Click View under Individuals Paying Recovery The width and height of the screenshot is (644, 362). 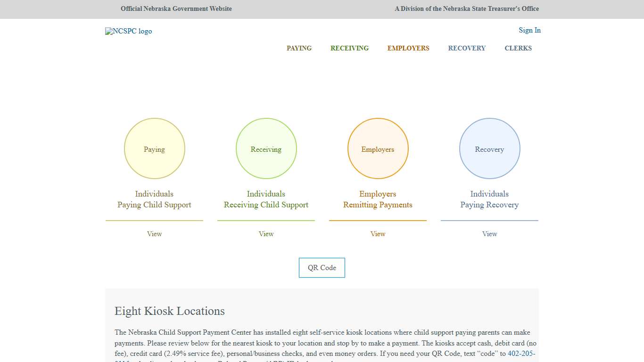[x=489, y=234]
